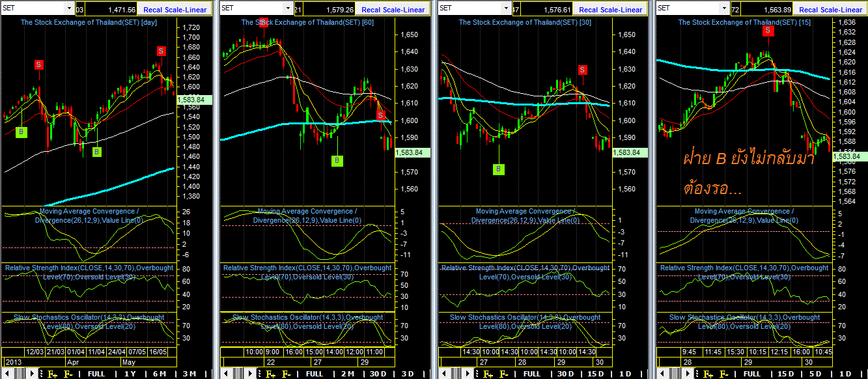
Task: Click the S sell marker on the 15-minute chart
Action: click(768, 31)
